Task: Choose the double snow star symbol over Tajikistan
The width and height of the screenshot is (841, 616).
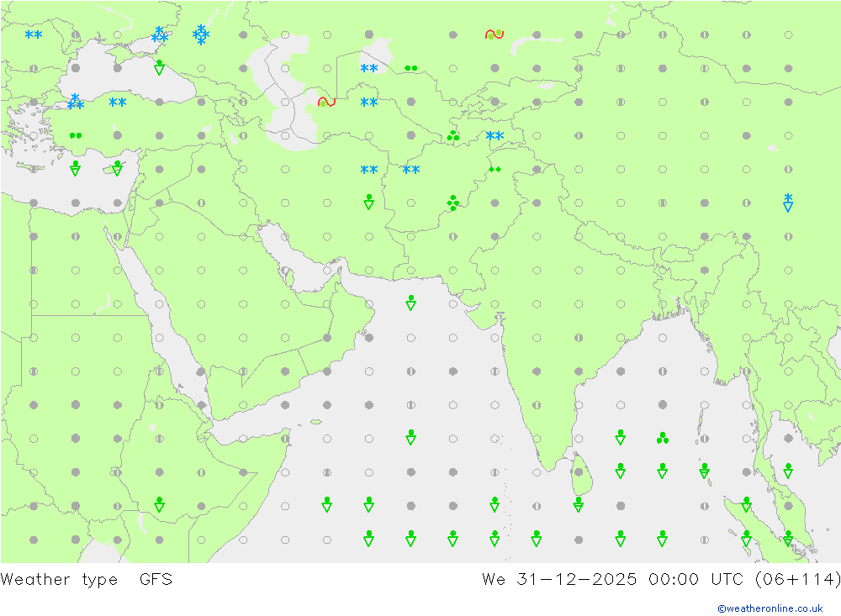Action: point(495,135)
